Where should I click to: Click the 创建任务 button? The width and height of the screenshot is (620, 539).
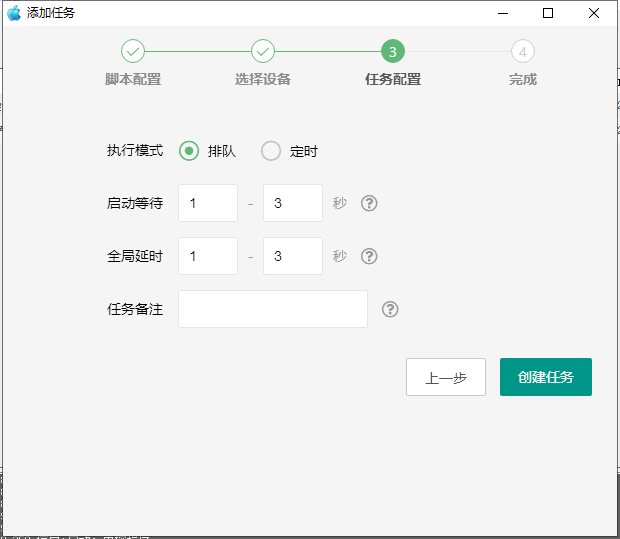pos(546,377)
